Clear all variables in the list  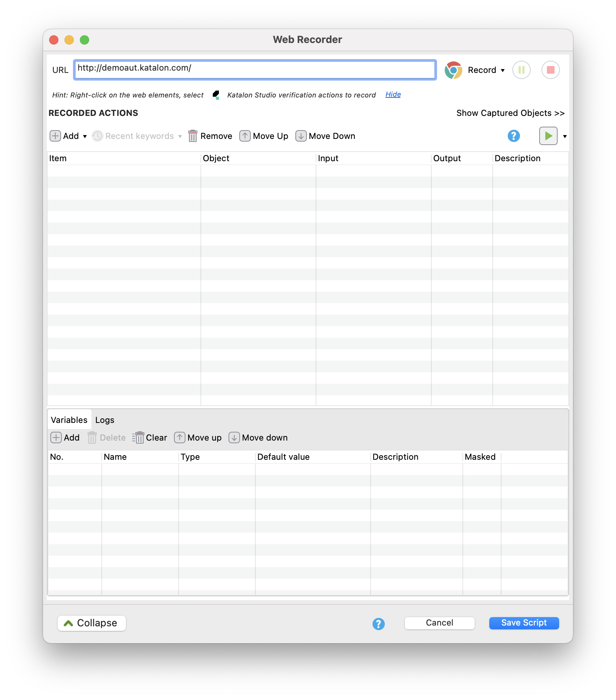pyautogui.click(x=150, y=438)
